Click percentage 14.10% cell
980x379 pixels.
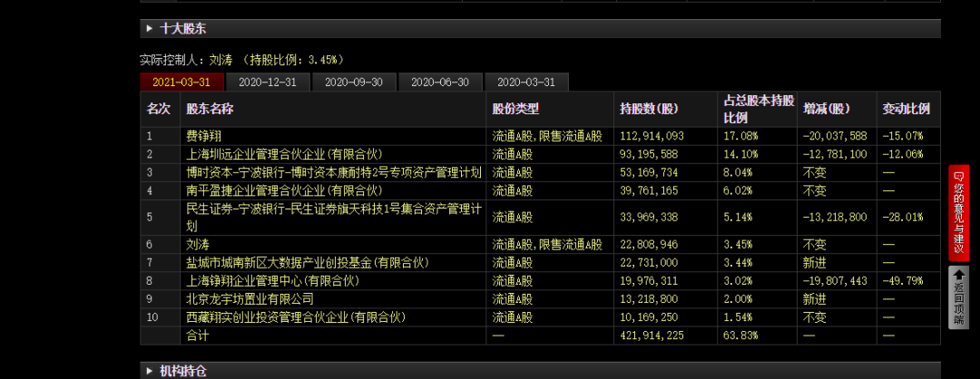pos(740,154)
